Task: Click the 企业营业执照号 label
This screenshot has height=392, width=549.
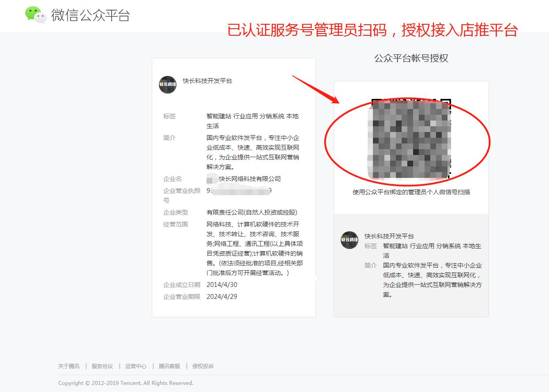Action: pyautogui.click(x=182, y=196)
